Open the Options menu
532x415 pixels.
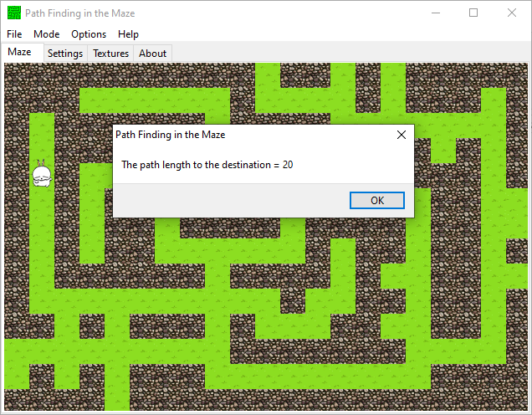coord(89,34)
